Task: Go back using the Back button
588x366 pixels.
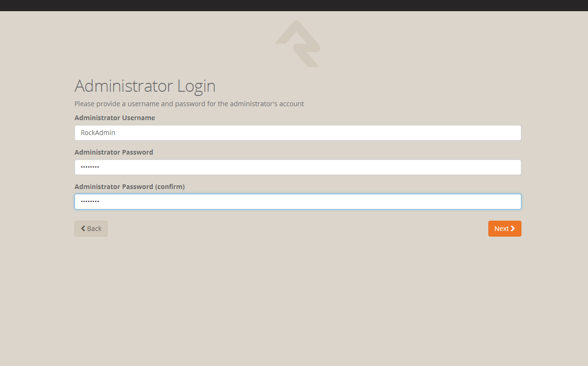Action: pyautogui.click(x=91, y=229)
